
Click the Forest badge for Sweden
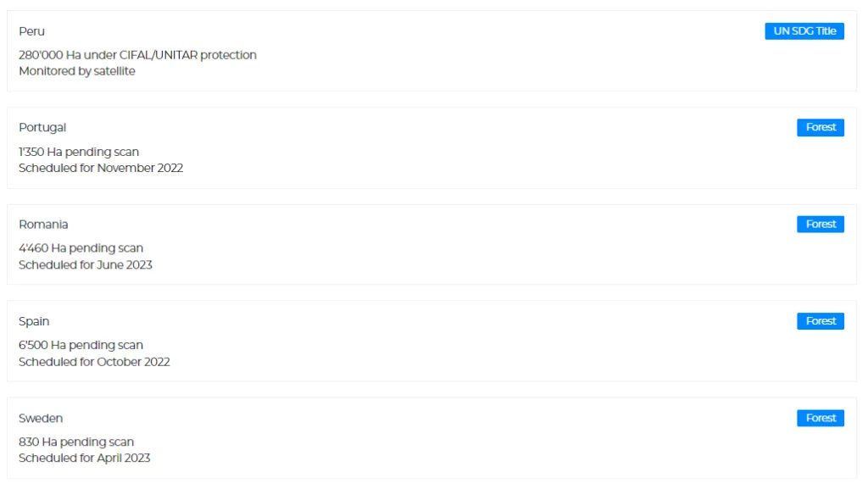point(821,418)
